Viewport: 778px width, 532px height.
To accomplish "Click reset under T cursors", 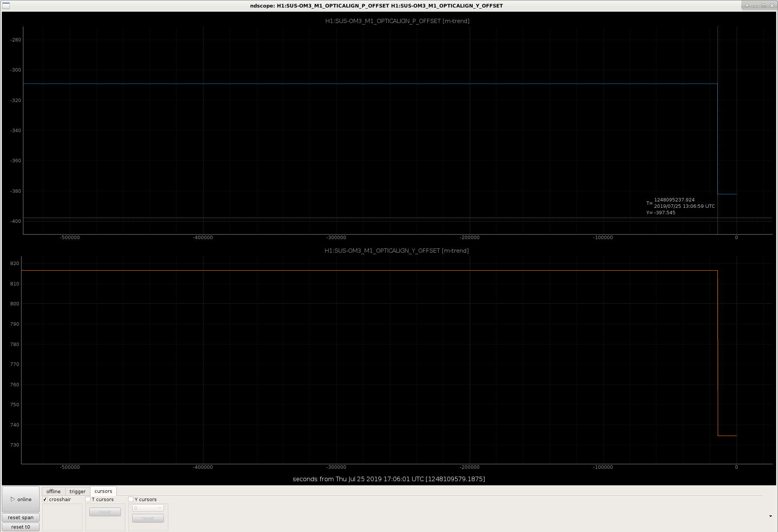I will [x=105, y=512].
